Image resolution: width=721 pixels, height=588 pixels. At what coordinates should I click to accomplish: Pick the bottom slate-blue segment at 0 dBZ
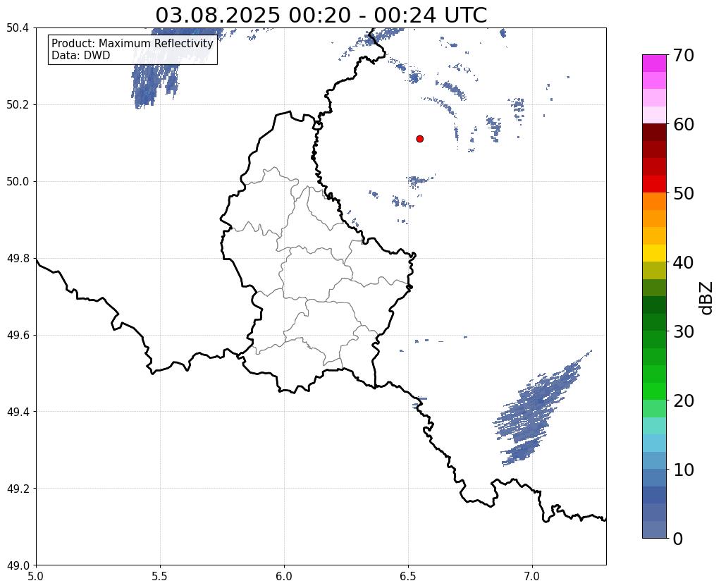click(x=654, y=529)
